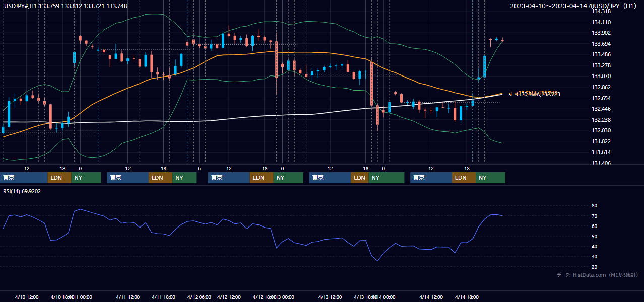
Task: Select the 134.110 price axis label
Action: click(x=602, y=22)
